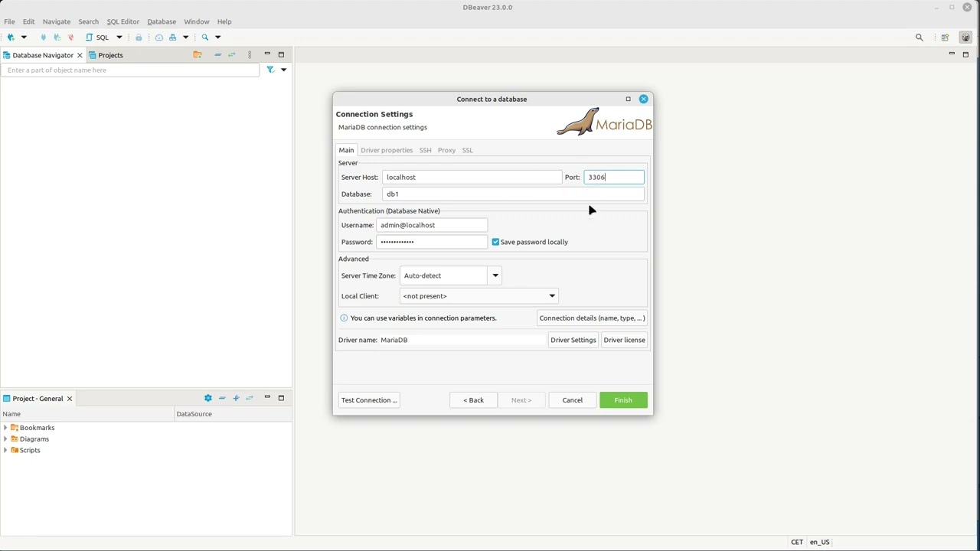
Task: Maximize the Database Navigator panel
Action: click(x=281, y=54)
